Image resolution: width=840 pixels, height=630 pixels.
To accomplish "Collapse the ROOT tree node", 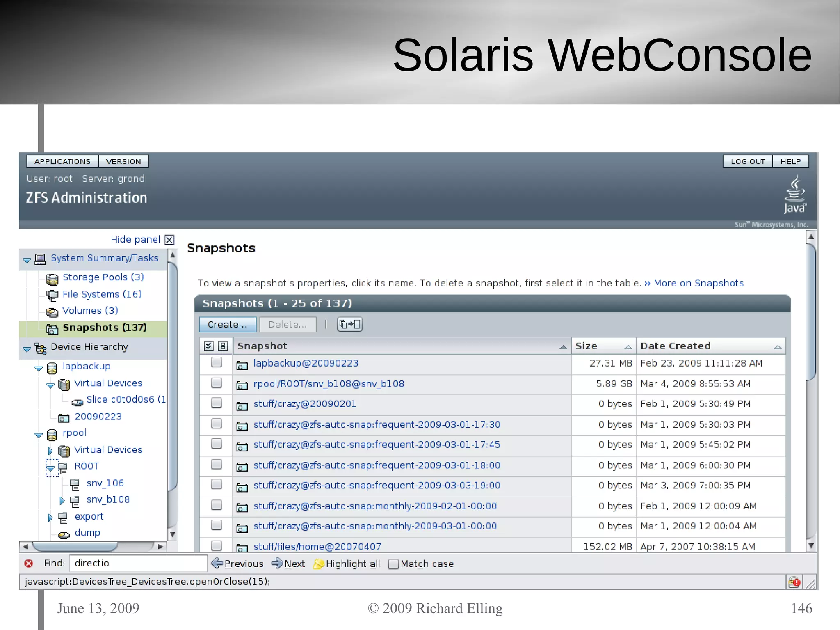I will click(x=50, y=468).
